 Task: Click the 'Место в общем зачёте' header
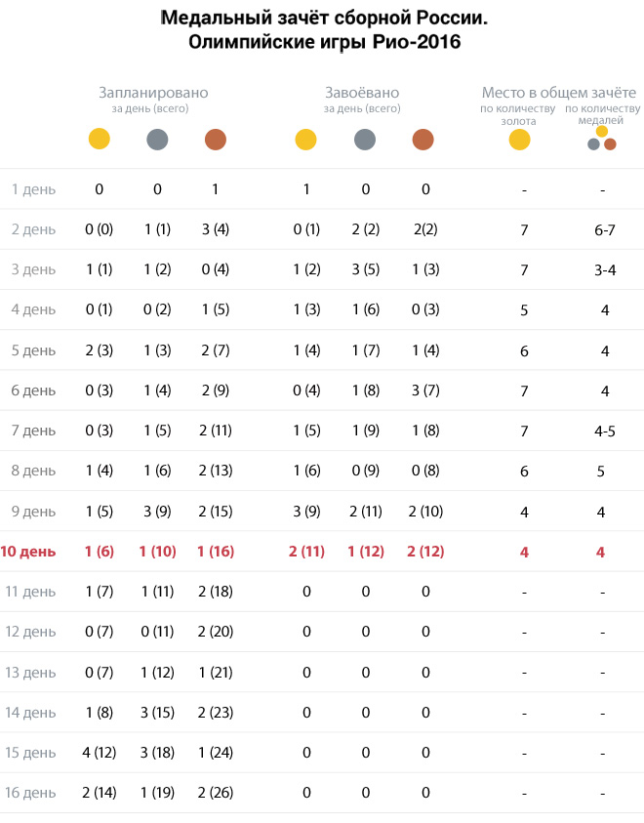(559, 93)
